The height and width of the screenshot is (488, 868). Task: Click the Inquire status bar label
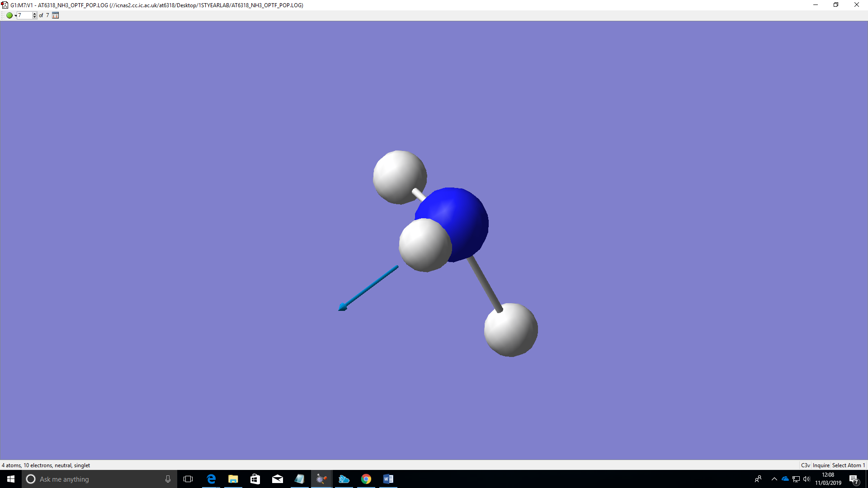[x=821, y=465]
